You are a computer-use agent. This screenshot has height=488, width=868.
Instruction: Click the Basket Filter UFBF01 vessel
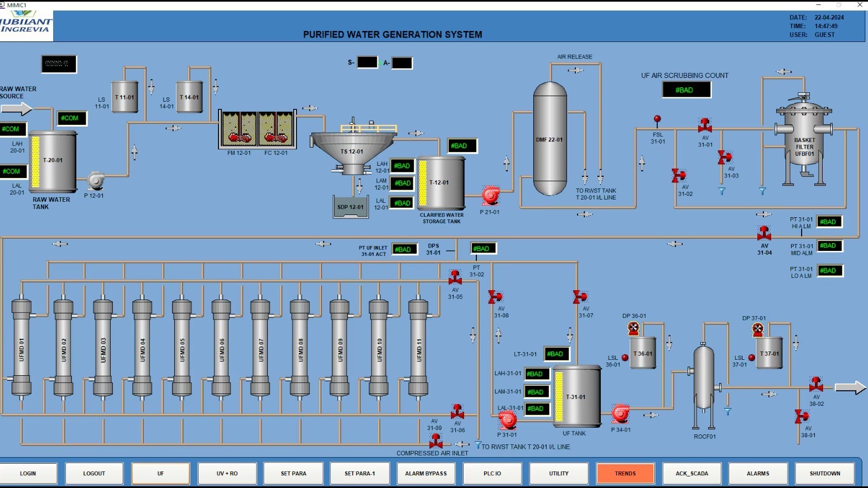pos(804,141)
